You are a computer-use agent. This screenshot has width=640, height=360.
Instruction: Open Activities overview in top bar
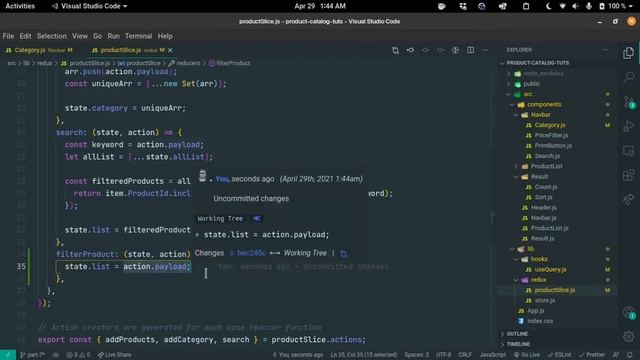pos(20,6)
